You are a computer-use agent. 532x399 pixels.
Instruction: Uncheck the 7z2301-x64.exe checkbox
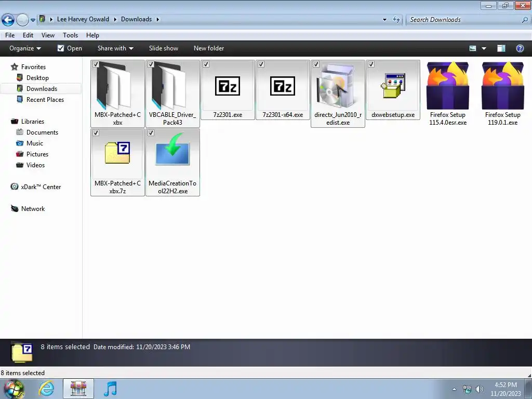point(261,64)
